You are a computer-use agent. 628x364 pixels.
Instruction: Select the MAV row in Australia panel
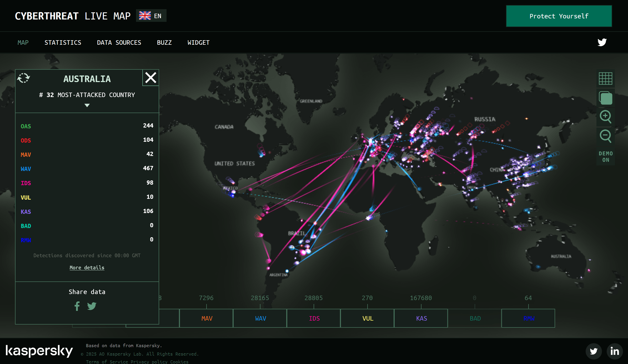coord(87,154)
